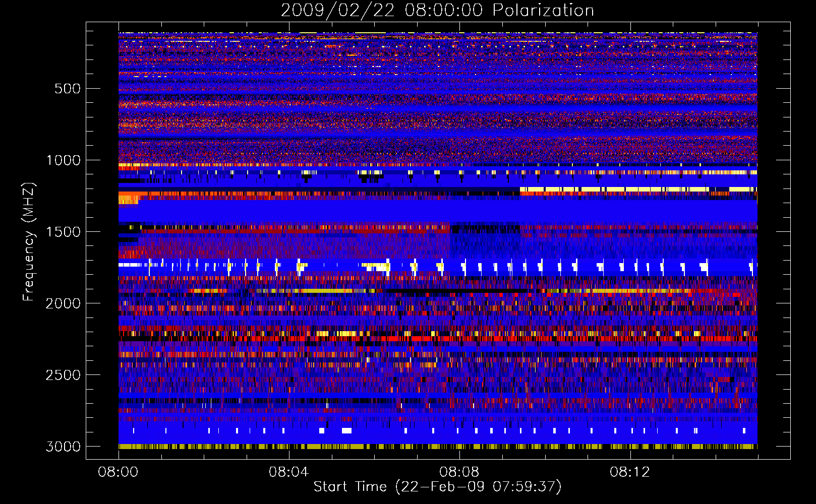Click the 08:08 time tick label

(459, 472)
